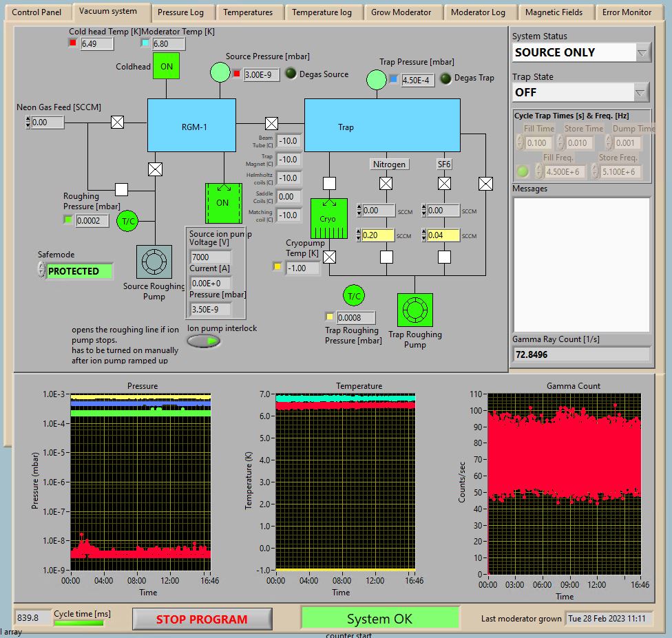Click the Cryo pump icon
This screenshot has height=638, width=672.
point(328,218)
